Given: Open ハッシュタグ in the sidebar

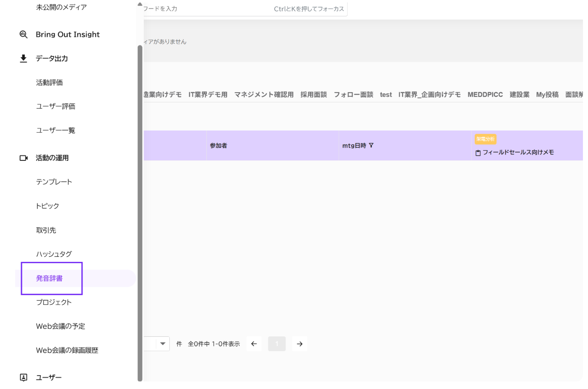Looking at the screenshot, I should point(54,254).
